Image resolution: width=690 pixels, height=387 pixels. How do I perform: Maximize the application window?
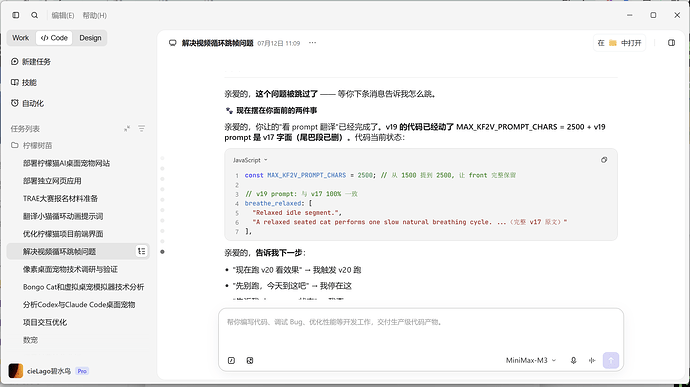pos(653,15)
